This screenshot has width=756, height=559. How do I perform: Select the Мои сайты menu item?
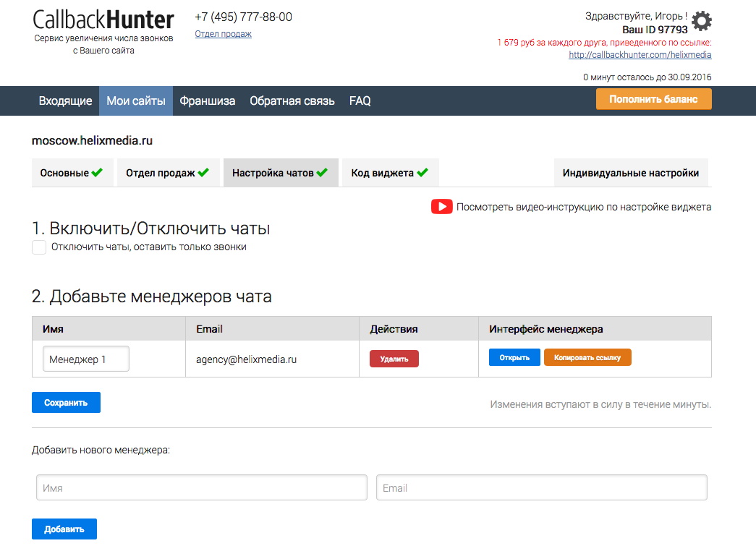click(136, 101)
